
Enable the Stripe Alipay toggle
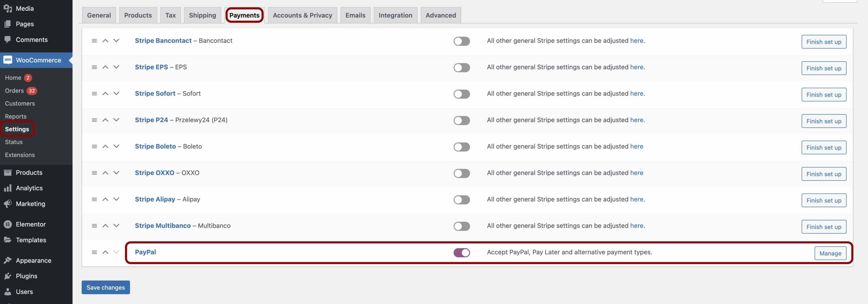tap(461, 200)
